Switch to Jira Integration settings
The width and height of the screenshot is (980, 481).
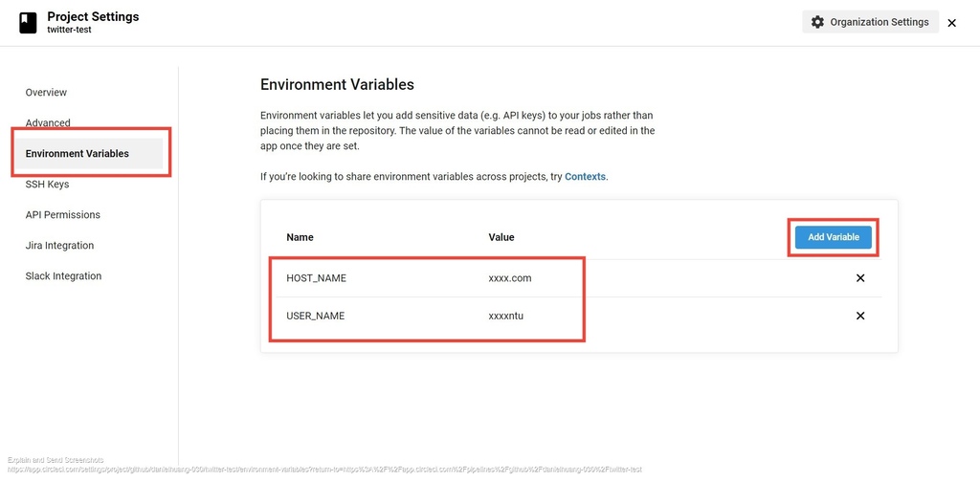59,246
